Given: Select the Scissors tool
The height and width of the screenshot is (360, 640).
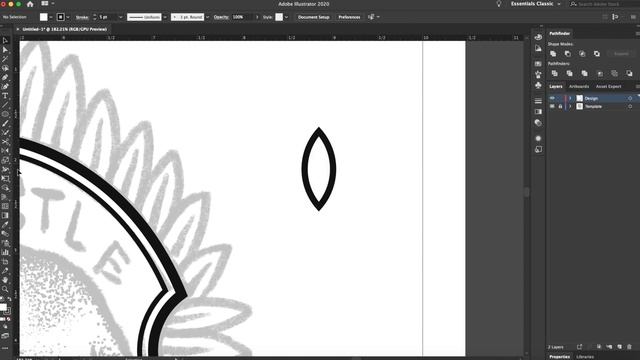Looking at the screenshot, I should click(x=5, y=142).
